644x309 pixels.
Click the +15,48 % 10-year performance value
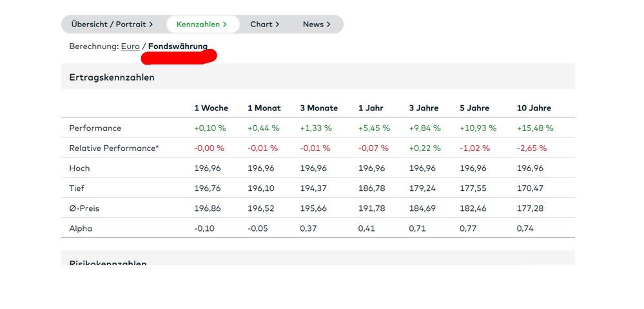tap(535, 128)
